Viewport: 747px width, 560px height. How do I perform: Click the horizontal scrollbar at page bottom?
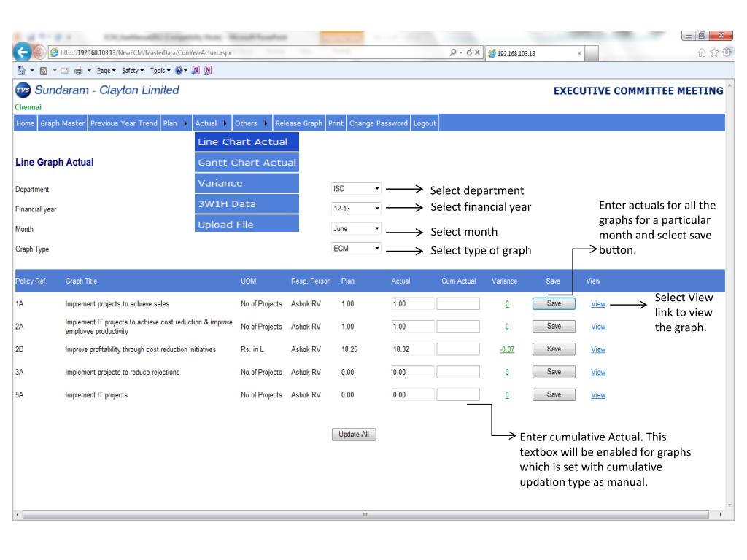coord(365,515)
